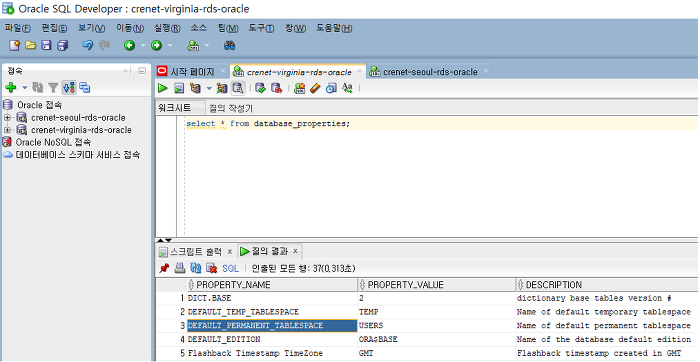Image resolution: width=700 pixels, height=362 pixels.
Task: Open the SQL Worksheet icon in main toolbar
Action: (194, 45)
